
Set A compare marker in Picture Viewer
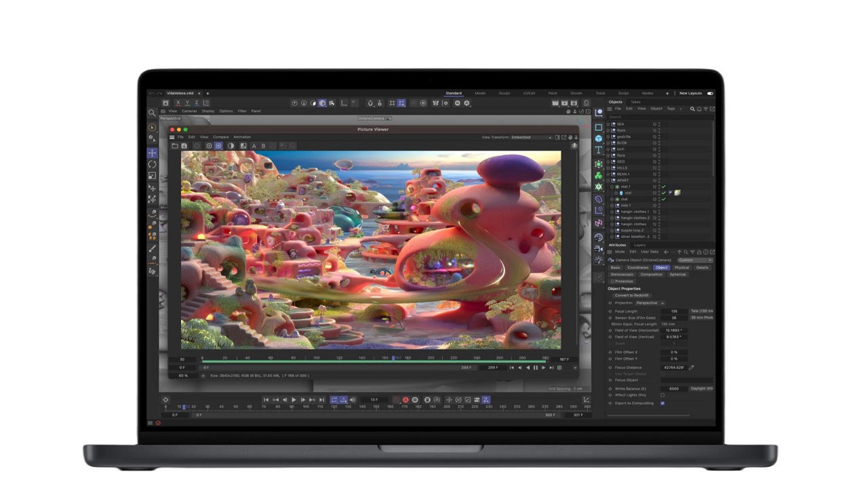(254, 146)
